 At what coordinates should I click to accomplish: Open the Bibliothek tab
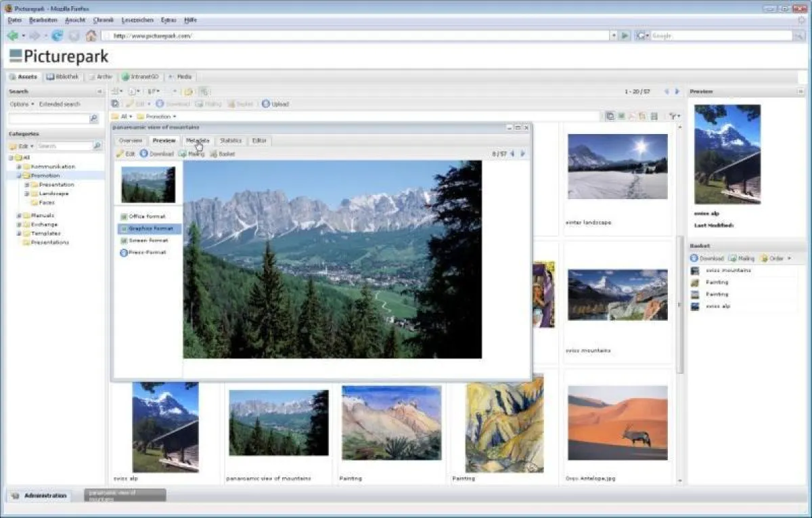point(65,77)
